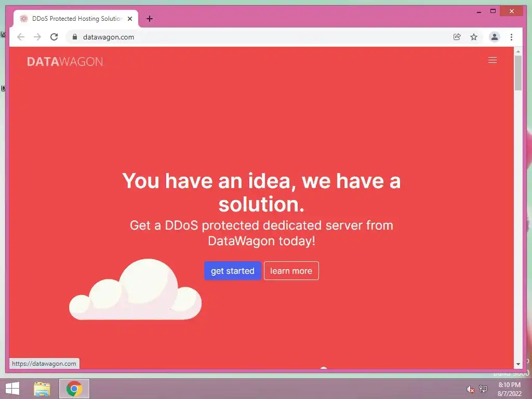The image size is (532, 399).
Task: Click the learn more button
Action: (291, 271)
